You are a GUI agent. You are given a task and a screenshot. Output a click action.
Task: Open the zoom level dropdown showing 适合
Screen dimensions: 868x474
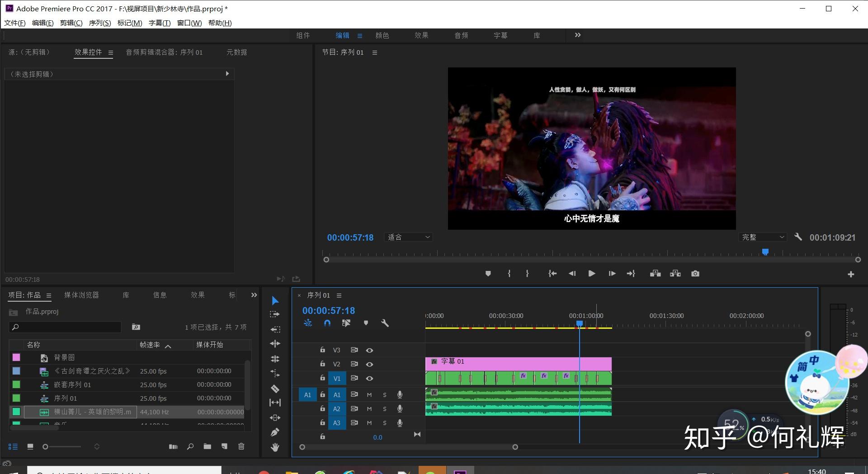409,237
